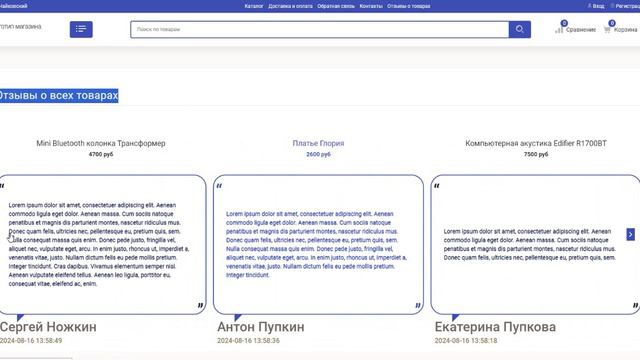Viewport: 640px width, 360px height.
Task: Click the Платье Глория review text
Action: [316, 244]
